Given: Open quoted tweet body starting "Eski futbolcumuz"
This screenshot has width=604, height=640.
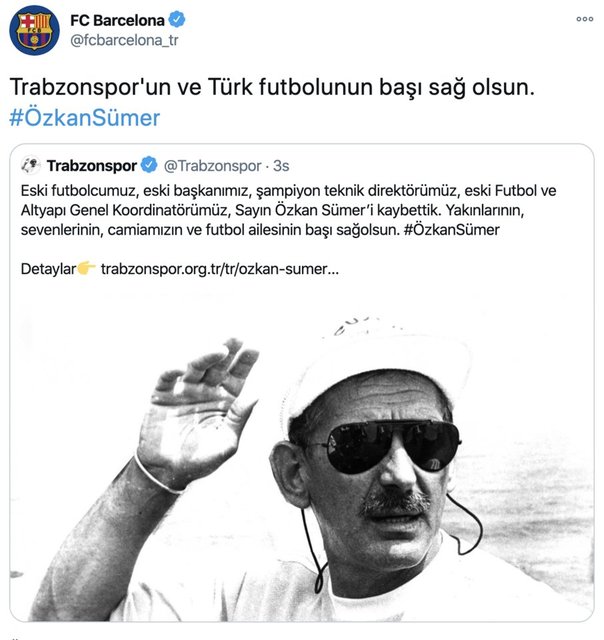Looking at the screenshot, I should (289, 210).
